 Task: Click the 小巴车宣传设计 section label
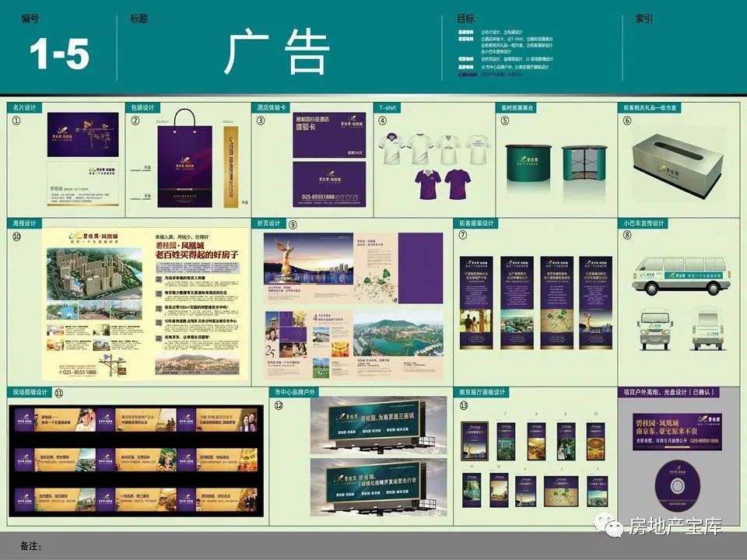(x=644, y=223)
